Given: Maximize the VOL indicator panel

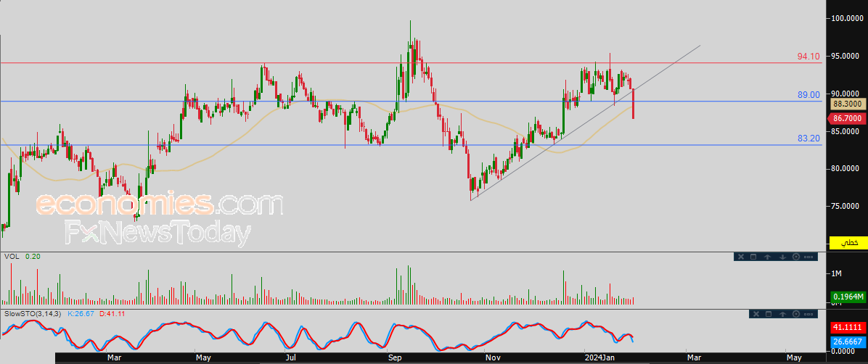Looking at the screenshot, I should pyautogui.click(x=753, y=257).
